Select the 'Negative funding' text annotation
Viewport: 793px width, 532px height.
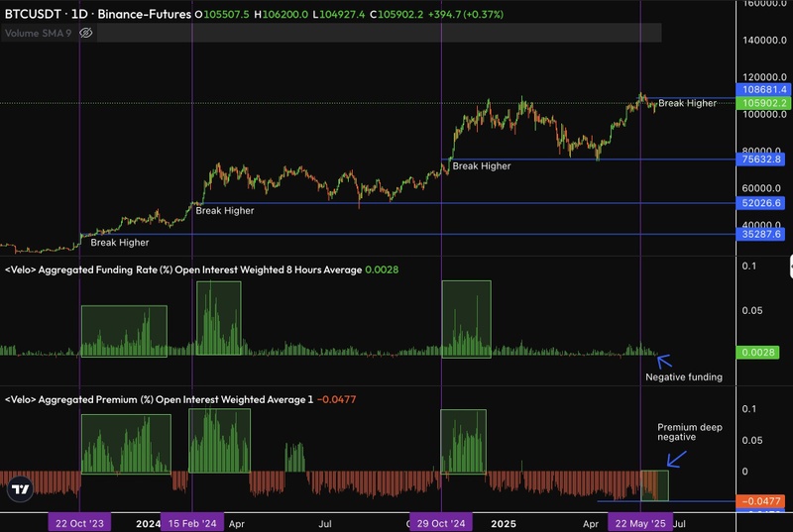(x=684, y=376)
